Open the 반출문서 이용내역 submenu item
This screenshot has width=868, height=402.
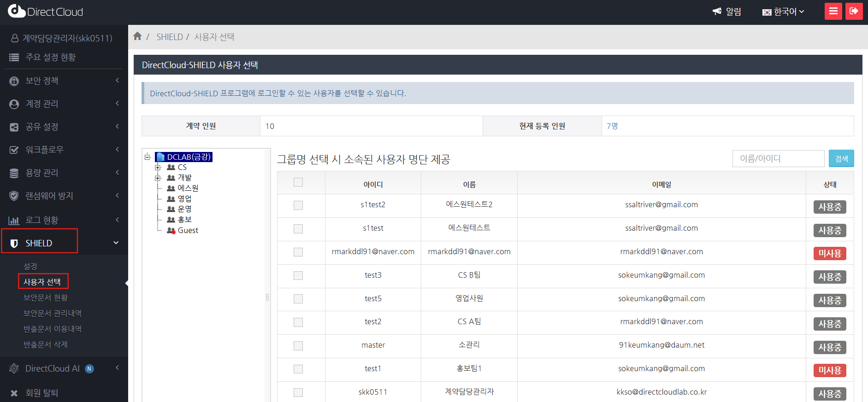click(53, 329)
